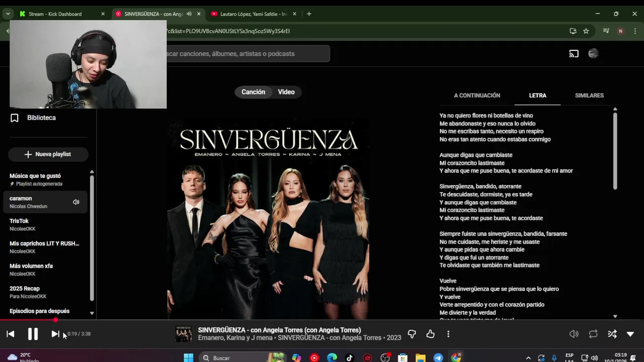Viewport: 644px width, 362px height.
Task: Open Música que te gustó playlist
Action: coord(45,179)
